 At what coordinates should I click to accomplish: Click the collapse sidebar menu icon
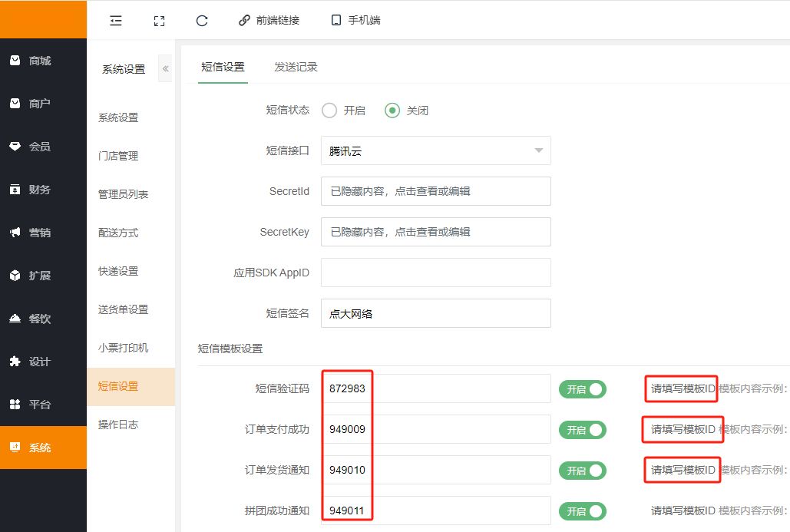pos(116,21)
